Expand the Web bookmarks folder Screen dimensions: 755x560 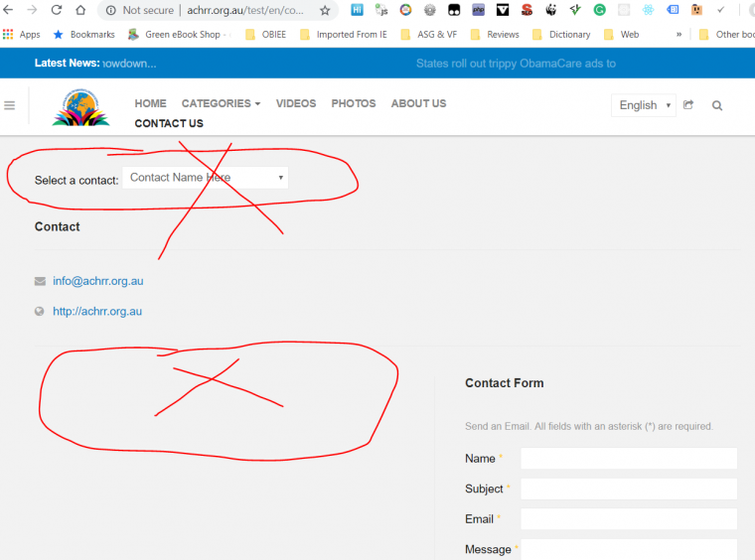(x=622, y=34)
